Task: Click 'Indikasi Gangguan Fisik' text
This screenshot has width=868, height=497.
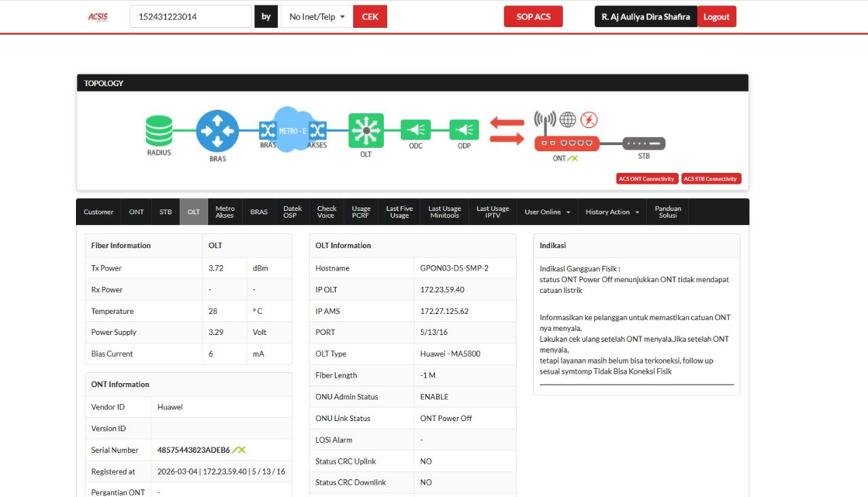Action: coord(579,269)
